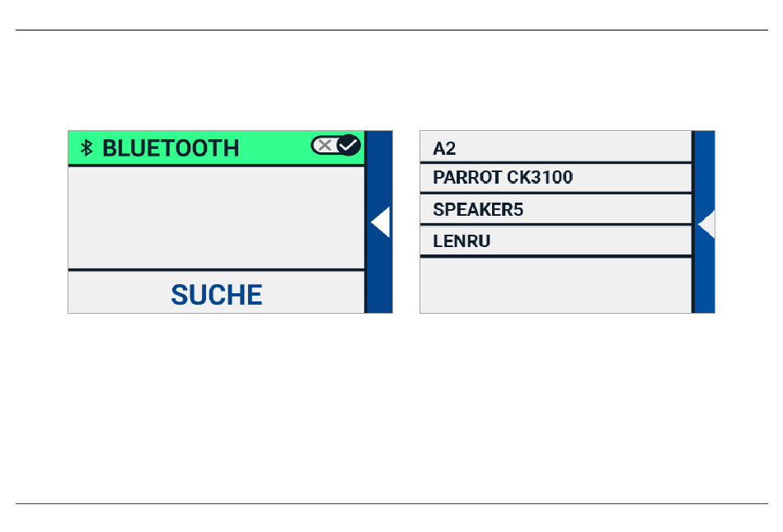783x532 pixels.
Task: Toggle the Bluetooth on/off switch
Action: [x=335, y=145]
